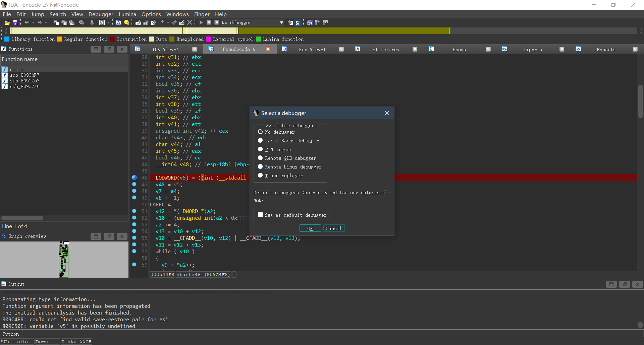The height and width of the screenshot is (345, 644).
Task: Start process with the play button
Action: click(x=201, y=22)
